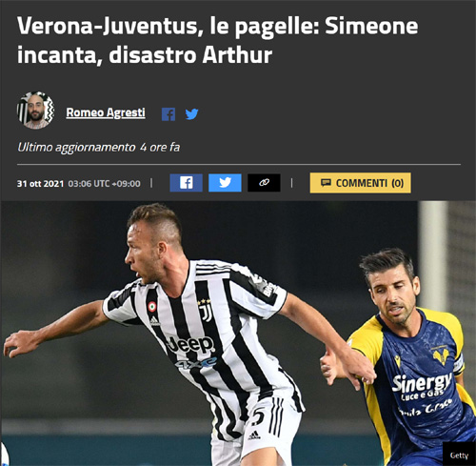Click the Getty credit label on the photo
This screenshot has width=476, height=466.
(459, 456)
